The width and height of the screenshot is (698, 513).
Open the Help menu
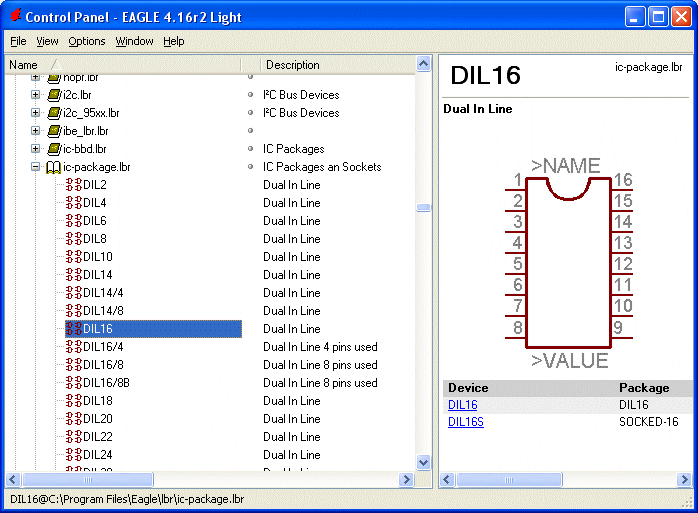[174, 41]
